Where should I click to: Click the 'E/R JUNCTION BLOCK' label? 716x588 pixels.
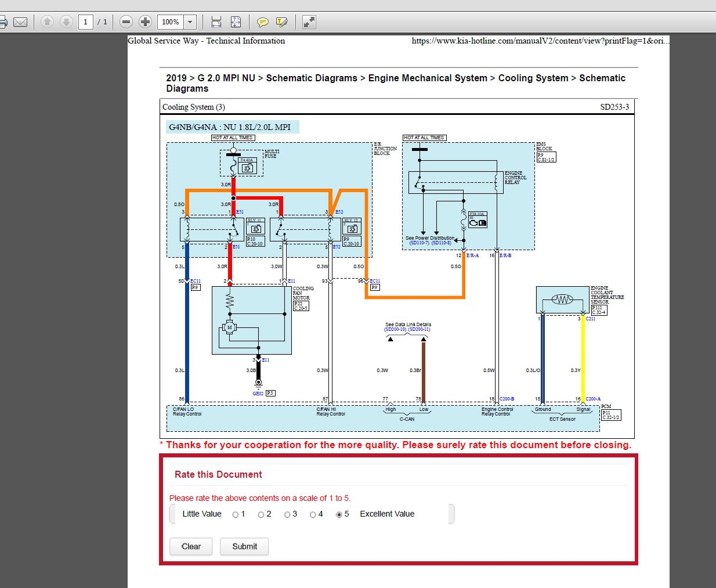385,149
